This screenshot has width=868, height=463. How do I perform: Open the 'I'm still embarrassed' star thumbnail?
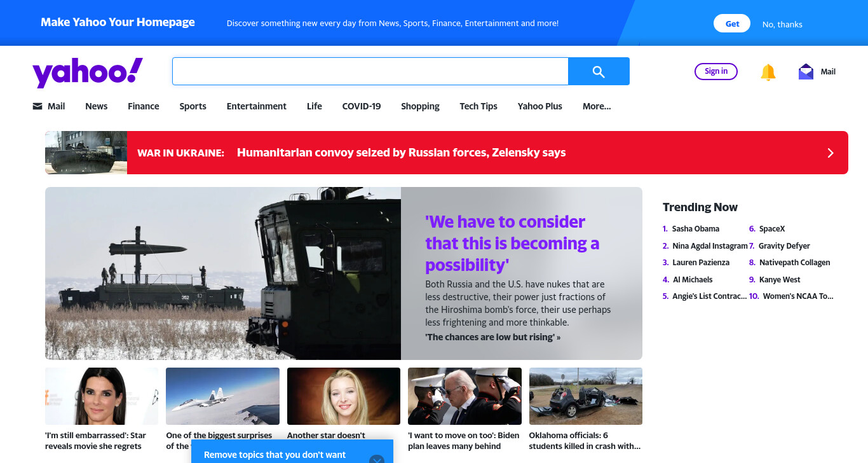pyautogui.click(x=102, y=396)
